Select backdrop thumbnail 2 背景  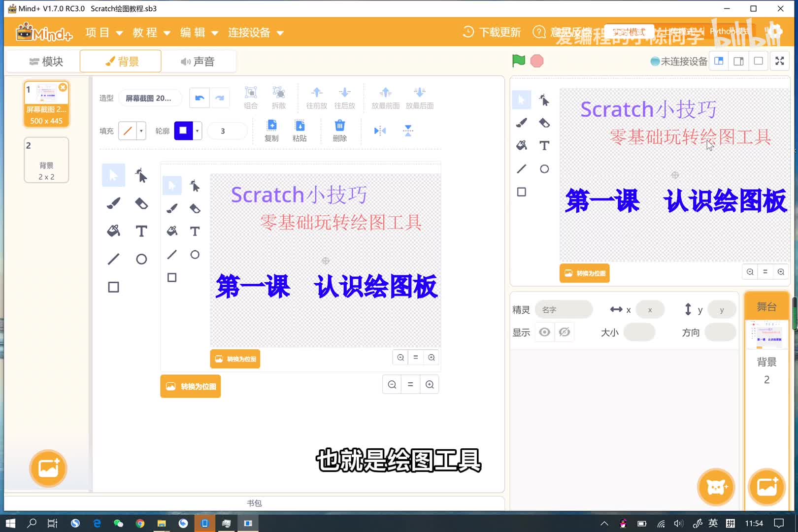point(46,160)
